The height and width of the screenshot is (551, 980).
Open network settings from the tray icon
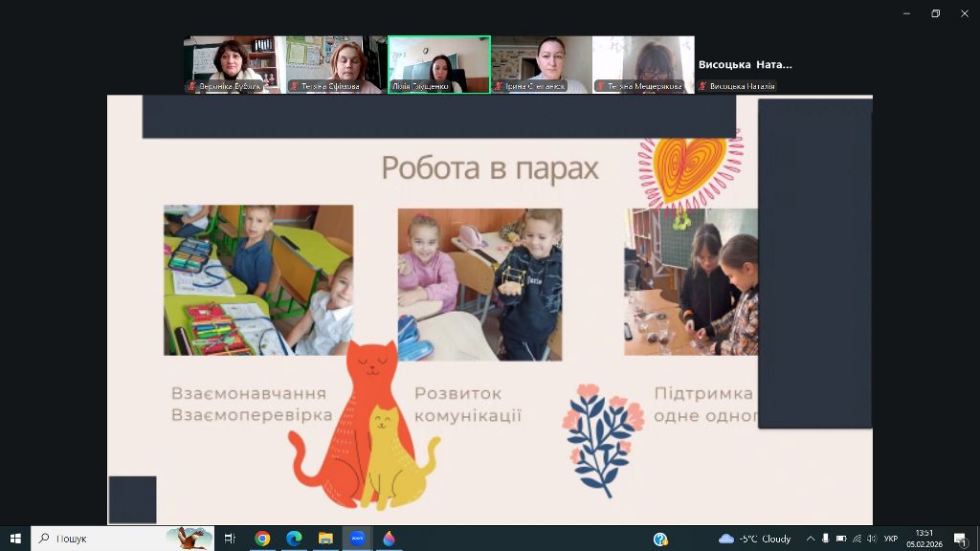click(x=857, y=539)
